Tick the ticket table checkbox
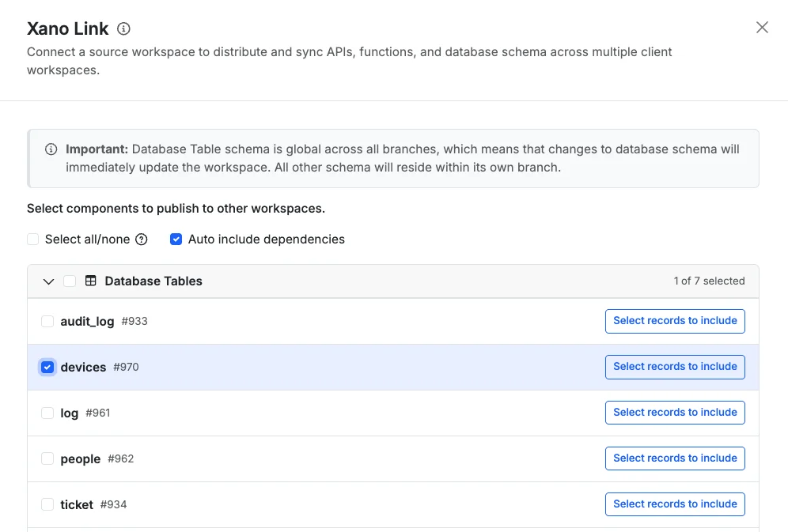The image size is (788, 532). (x=47, y=504)
